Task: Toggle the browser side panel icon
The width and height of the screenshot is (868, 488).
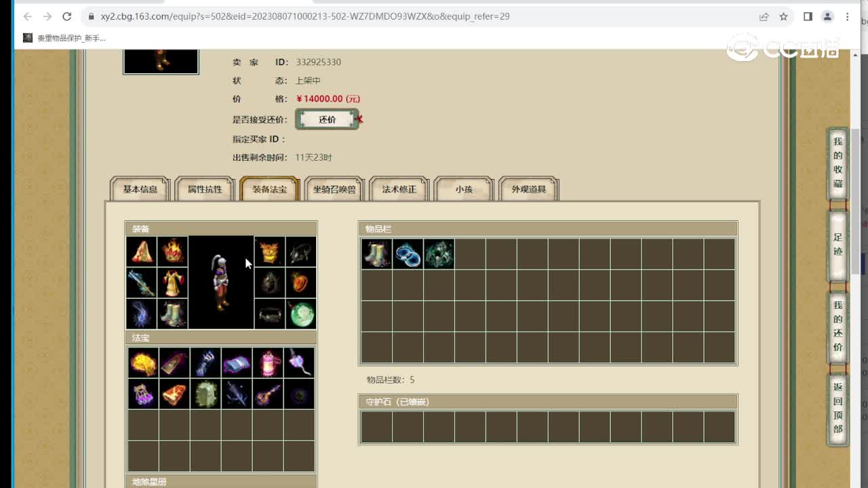Action: click(808, 16)
